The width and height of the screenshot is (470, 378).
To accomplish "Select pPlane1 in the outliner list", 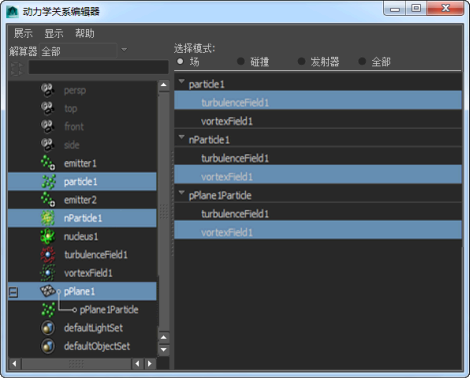I will [82, 292].
